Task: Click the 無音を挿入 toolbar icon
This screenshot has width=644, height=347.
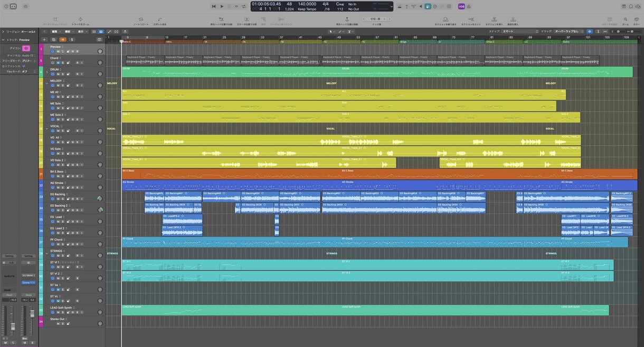Action: (513, 21)
